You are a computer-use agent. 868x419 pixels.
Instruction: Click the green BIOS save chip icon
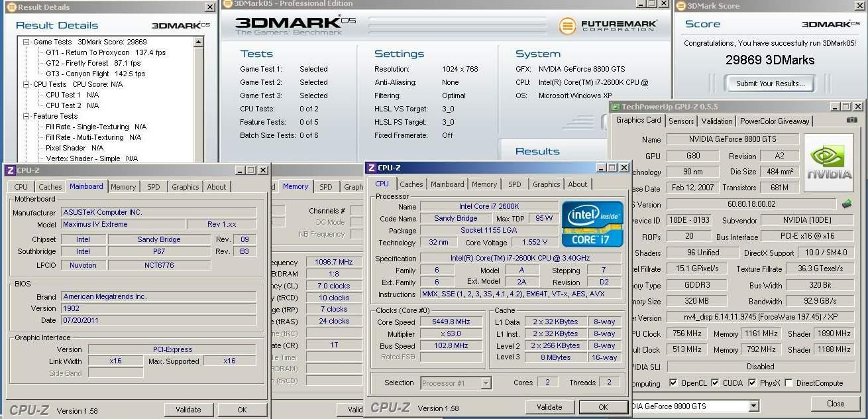click(x=847, y=204)
